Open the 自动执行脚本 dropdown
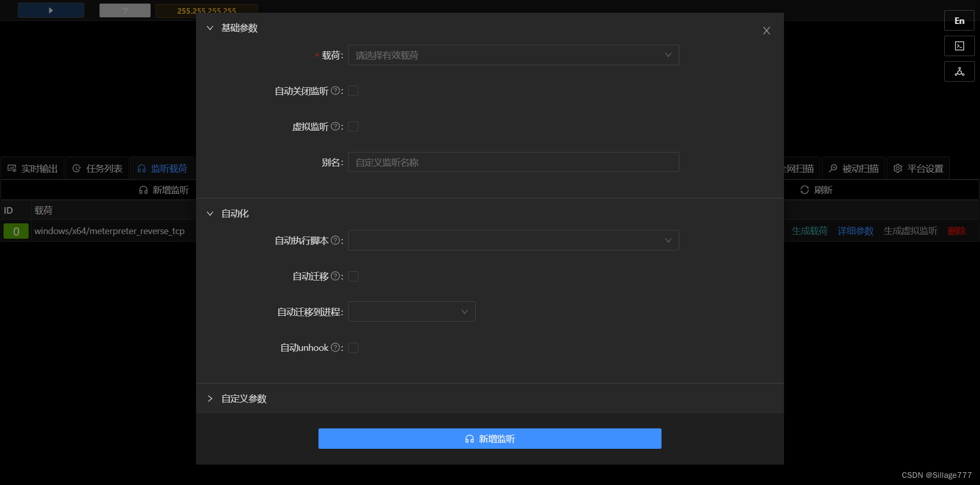Viewport: 980px width, 485px height. 513,240
